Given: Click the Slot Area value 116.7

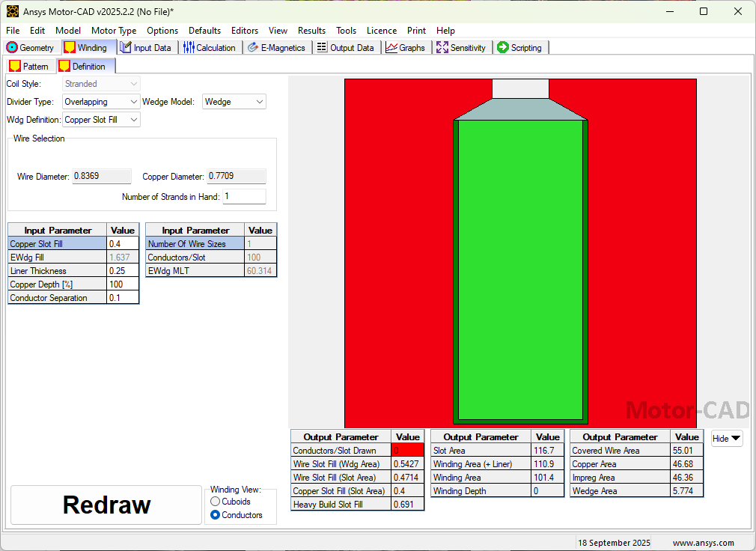Looking at the screenshot, I should pyautogui.click(x=547, y=451).
